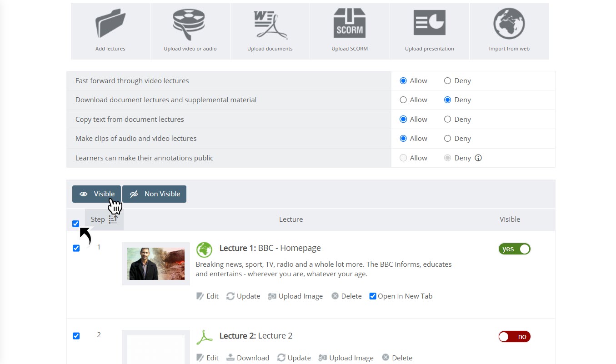Download Lecture 2 file
This screenshot has height=364, width=616.
(x=248, y=358)
